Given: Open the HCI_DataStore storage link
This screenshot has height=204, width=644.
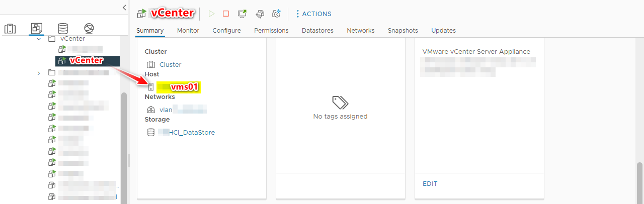Looking at the screenshot, I should click(187, 133).
